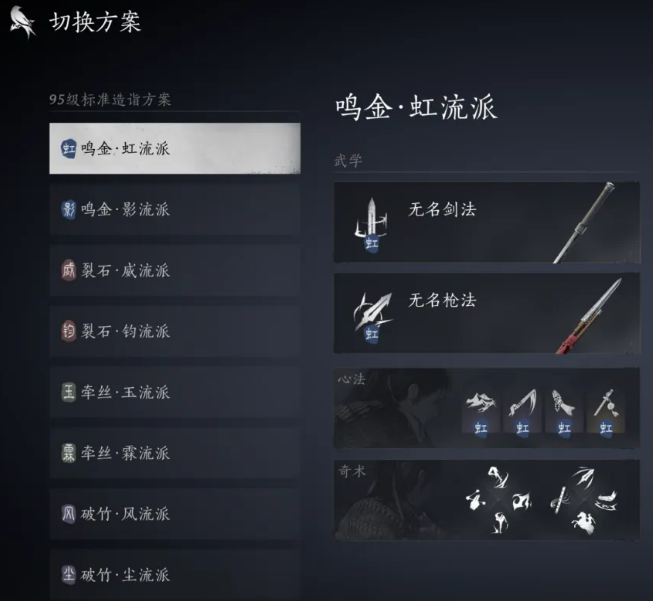Image resolution: width=653 pixels, height=601 pixels.
Task: Switch to 破竹·风流派 scheme
Action: 174,514
